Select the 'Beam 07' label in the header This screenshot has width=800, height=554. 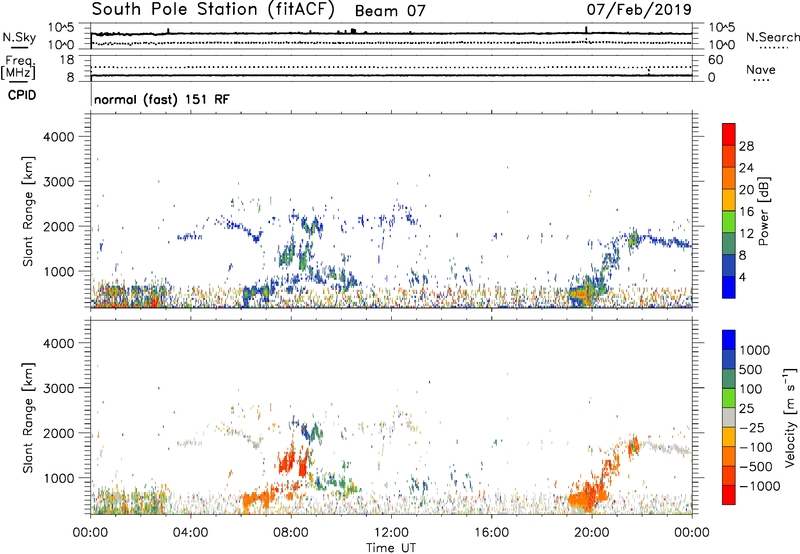pyautogui.click(x=390, y=11)
